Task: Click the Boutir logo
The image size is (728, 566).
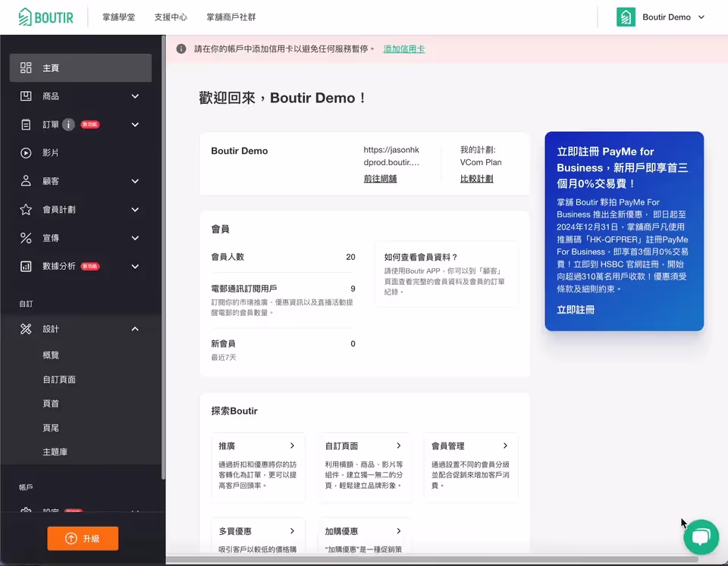Action: pos(46,17)
